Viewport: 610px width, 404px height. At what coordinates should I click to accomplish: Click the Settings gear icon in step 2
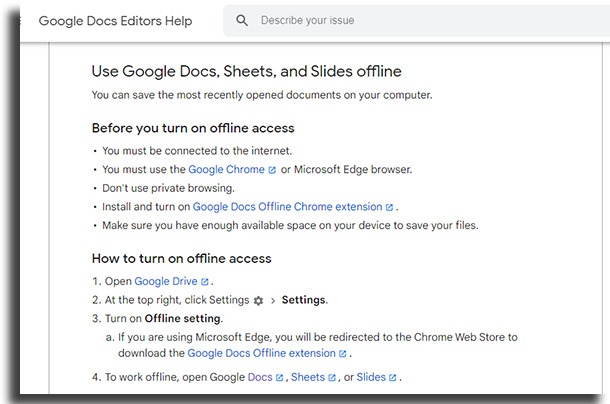pyautogui.click(x=258, y=300)
